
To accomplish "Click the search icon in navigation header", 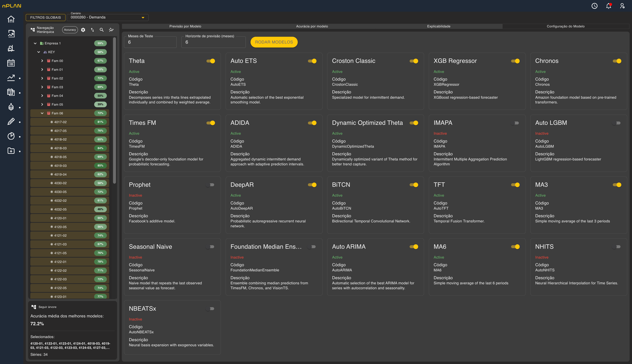I will tap(101, 30).
